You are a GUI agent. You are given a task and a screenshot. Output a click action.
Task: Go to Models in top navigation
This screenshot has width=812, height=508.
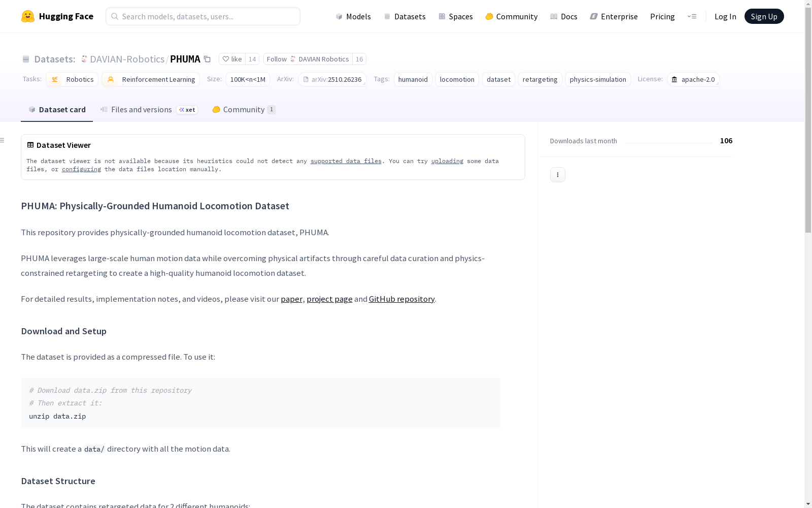(x=353, y=16)
